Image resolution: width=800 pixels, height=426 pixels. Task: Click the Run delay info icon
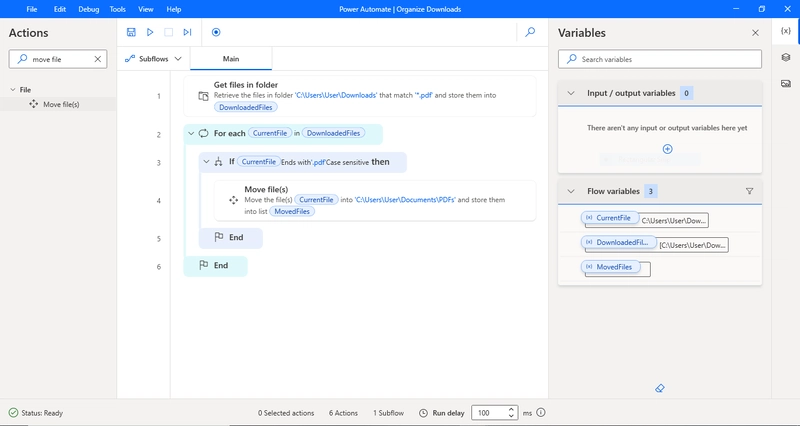pyautogui.click(x=541, y=412)
